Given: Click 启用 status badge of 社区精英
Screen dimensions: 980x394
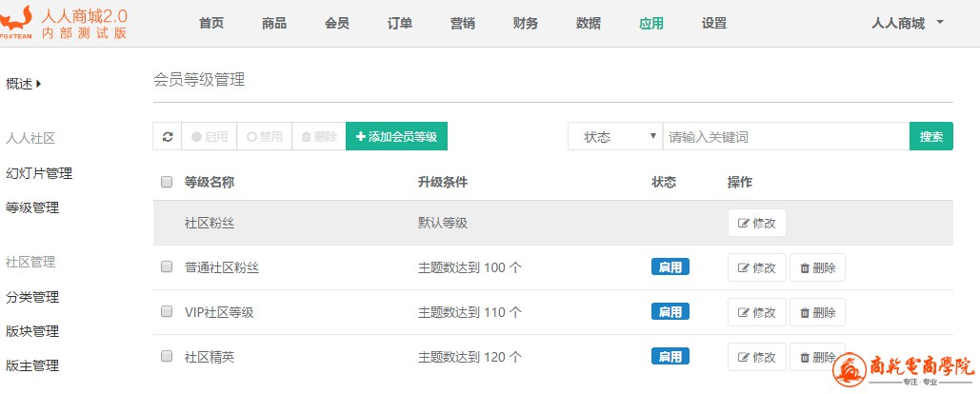Looking at the screenshot, I should (x=670, y=357).
